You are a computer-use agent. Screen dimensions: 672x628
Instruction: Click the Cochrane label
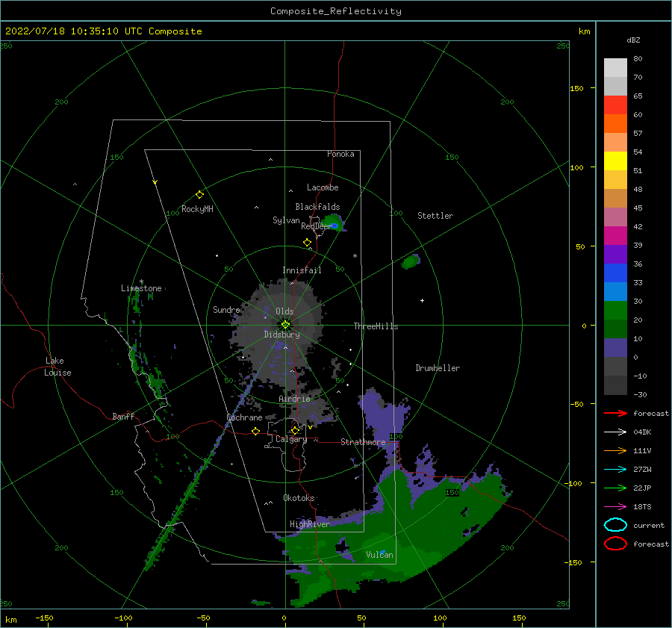(244, 417)
